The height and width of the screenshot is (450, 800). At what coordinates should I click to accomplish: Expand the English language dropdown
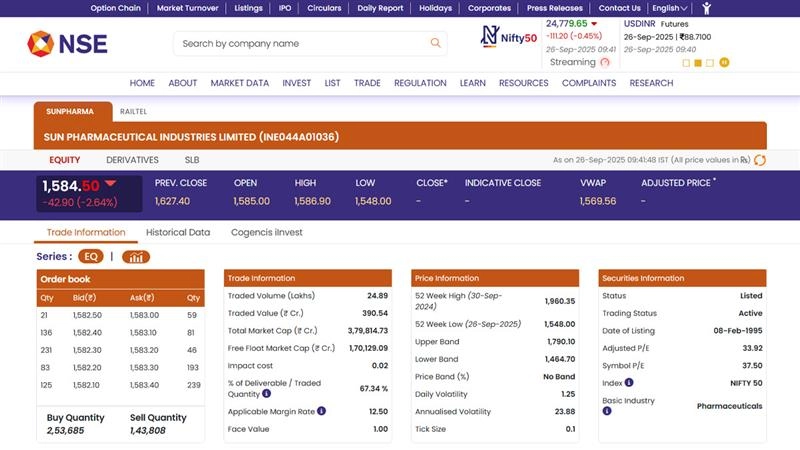click(670, 8)
